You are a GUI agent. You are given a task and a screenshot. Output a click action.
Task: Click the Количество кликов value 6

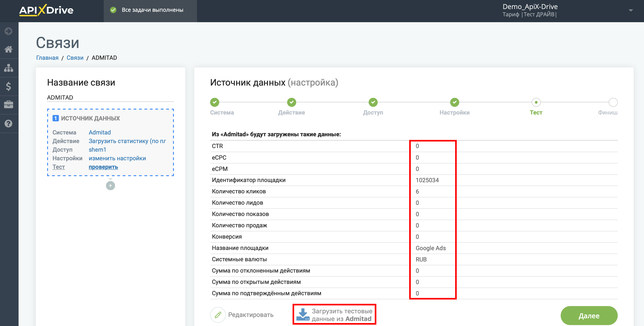(417, 192)
